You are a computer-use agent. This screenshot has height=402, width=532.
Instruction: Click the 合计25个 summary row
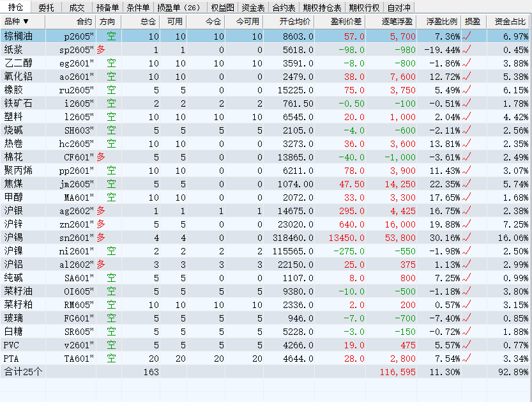[x=23, y=371]
